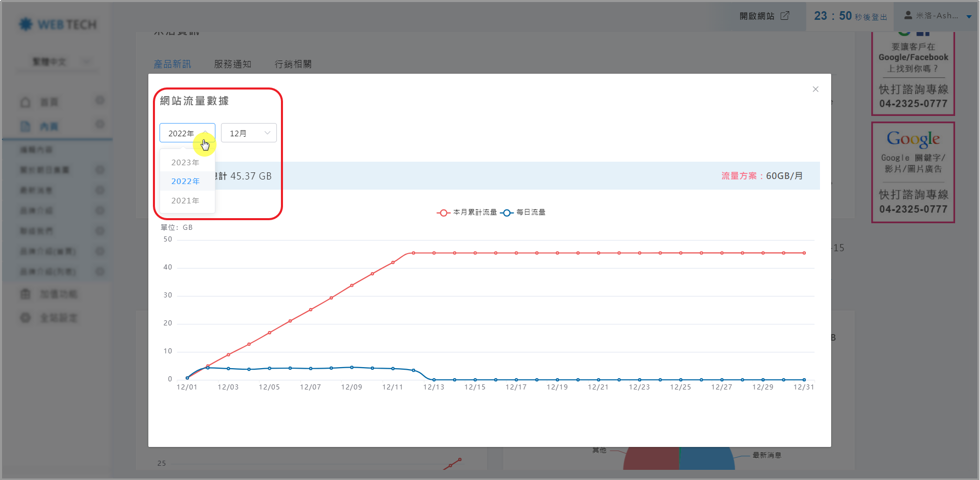Image resolution: width=980 pixels, height=480 pixels.
Task: Expand the 繁體中文 language selector
Action: pos(61,62)
